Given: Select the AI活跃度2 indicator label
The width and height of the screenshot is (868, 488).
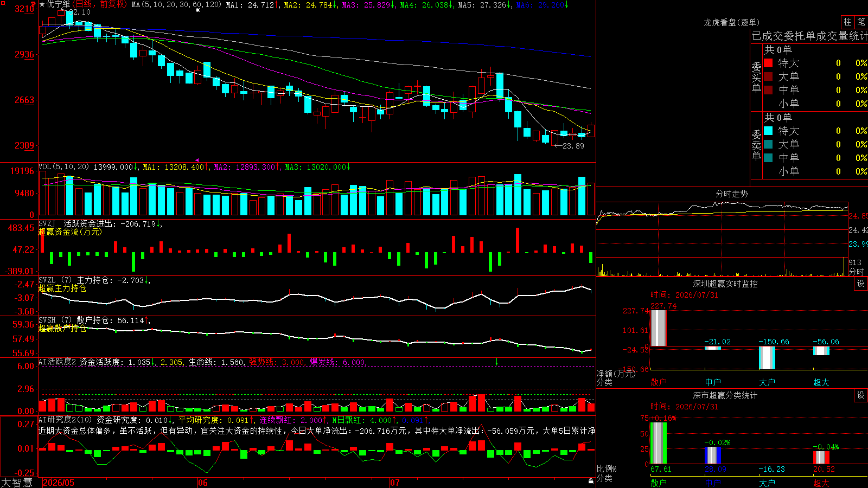Looking at the screenshot, I should pos(58,362).
